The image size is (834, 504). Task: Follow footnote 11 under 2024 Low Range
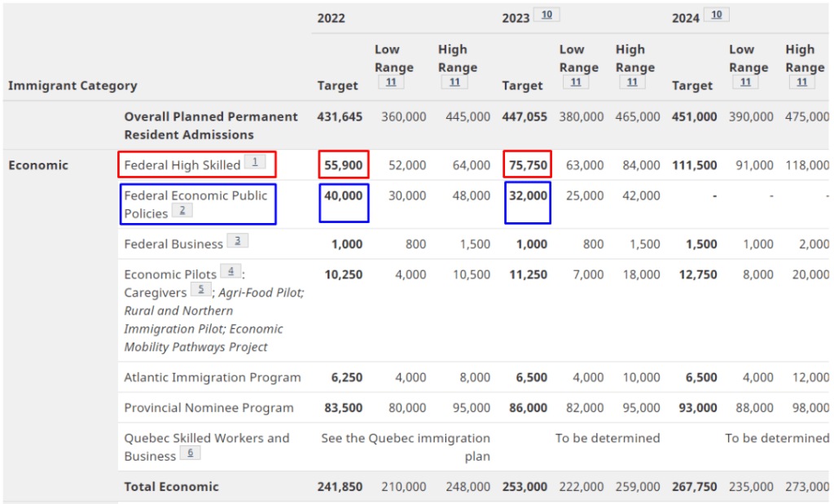[x=744, y=82]
